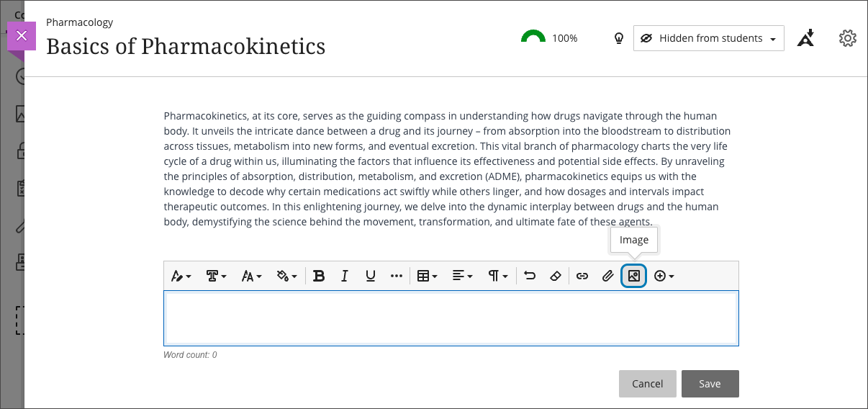Toggle italic text style

(345, 276)
